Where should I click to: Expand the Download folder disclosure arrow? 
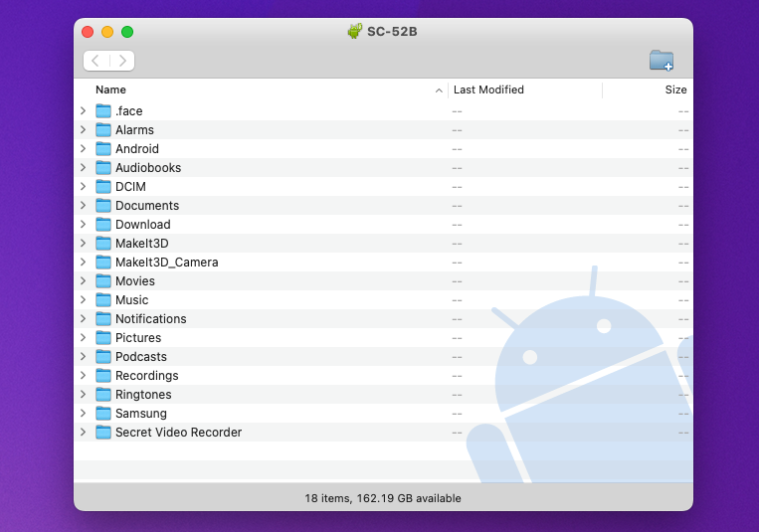pyautogui.click(x=84, y=224)
